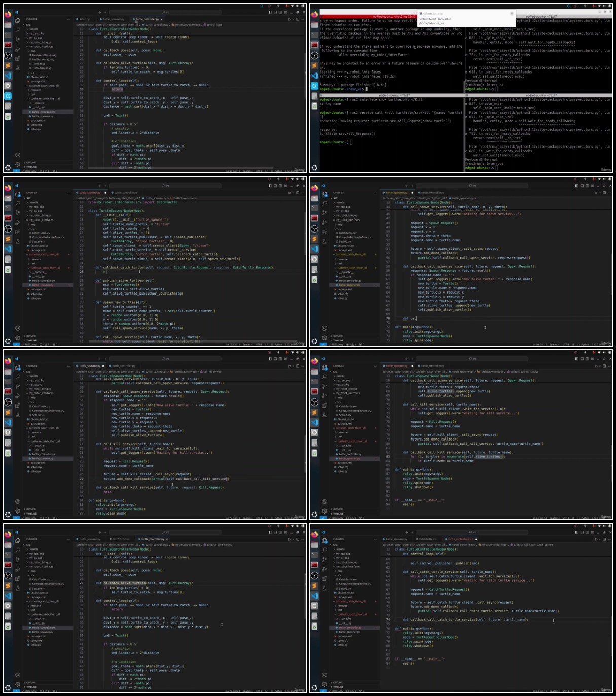
Task: Click 'Spaces: 4' in the top-left screenshot's status bar
Action: [247, 171]
